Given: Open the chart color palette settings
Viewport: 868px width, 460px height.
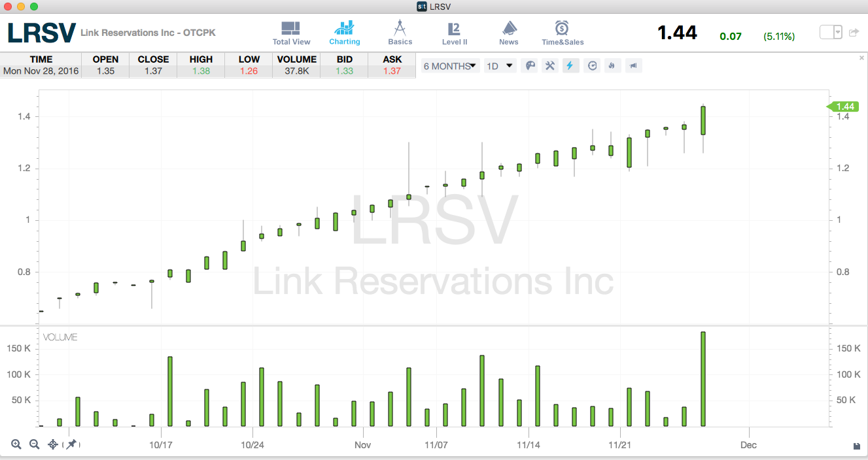Looking at the screenshot, I should click(x=530, y=66).
